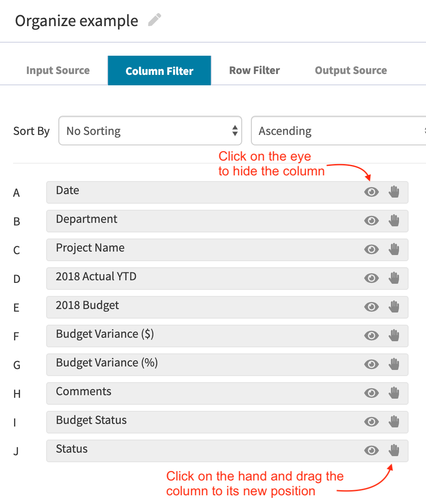This screenshot has height=504, width=426.
Task: Toggle visibility of the Comments column
Action: (371, 393)
